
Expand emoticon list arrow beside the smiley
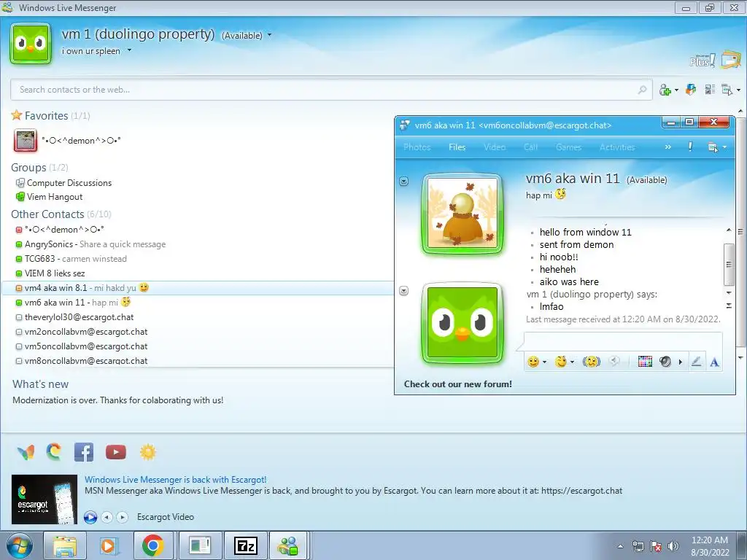point(544,362)
